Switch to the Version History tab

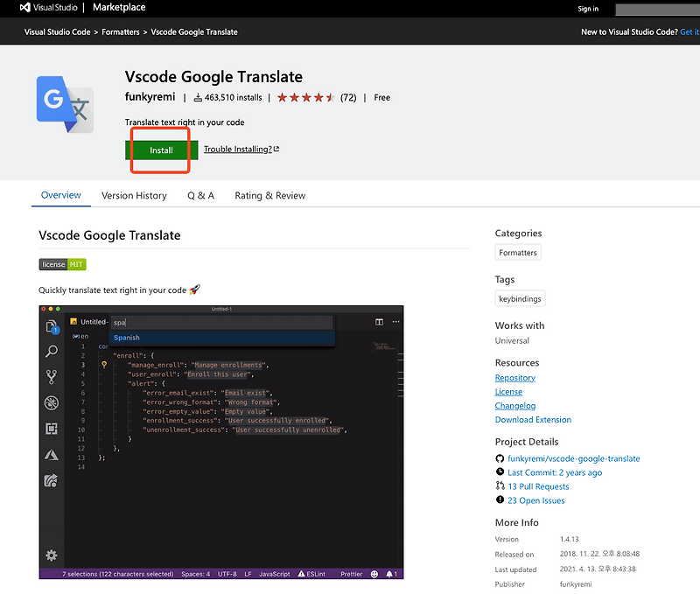tap(134, 195)
